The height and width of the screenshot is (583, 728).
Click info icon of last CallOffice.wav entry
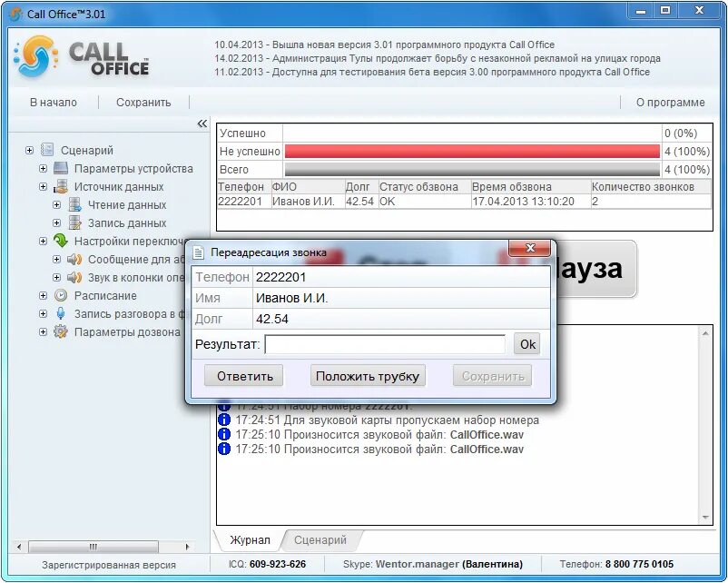224,449
